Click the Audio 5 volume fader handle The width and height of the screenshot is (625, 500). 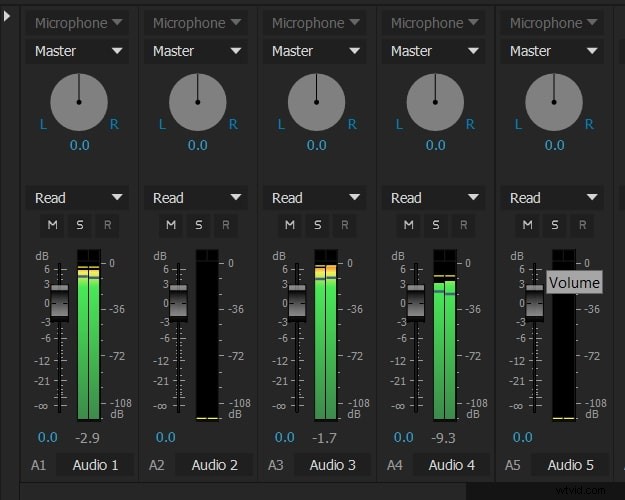click(x=535, y=303)
